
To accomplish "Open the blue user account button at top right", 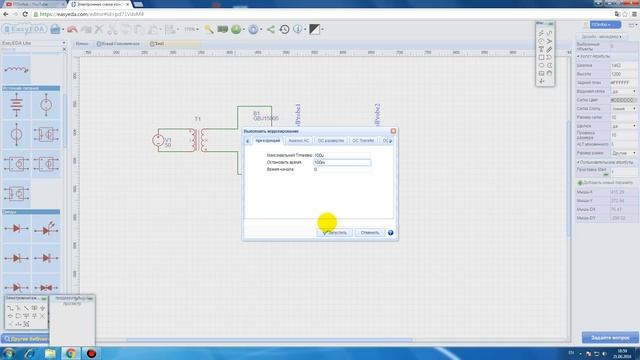I will click(605, 25).
